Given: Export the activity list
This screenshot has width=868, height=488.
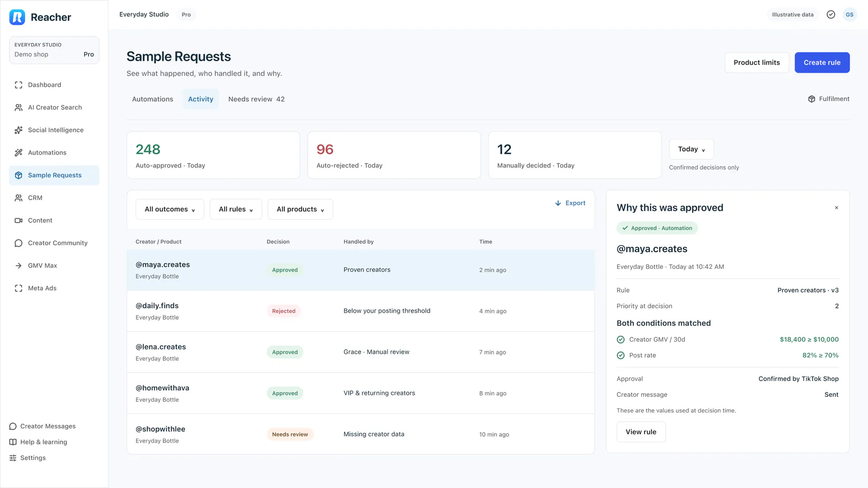Looking at the screenshot, I should (x=570, y=203).
